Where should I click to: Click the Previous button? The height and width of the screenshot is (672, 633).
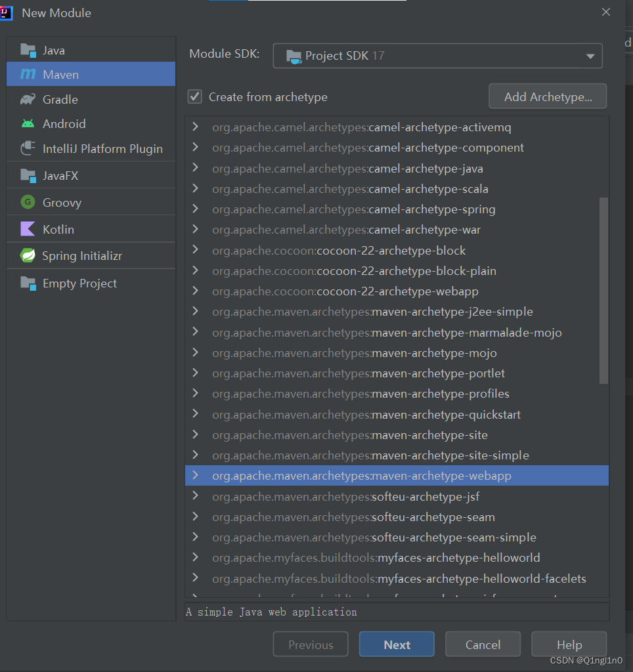(311, 644)
